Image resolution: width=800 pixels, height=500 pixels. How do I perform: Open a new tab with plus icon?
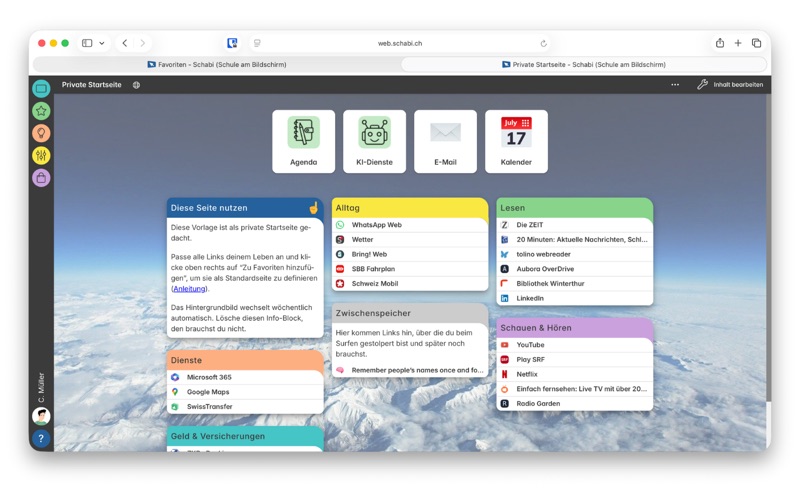[738, 43]
